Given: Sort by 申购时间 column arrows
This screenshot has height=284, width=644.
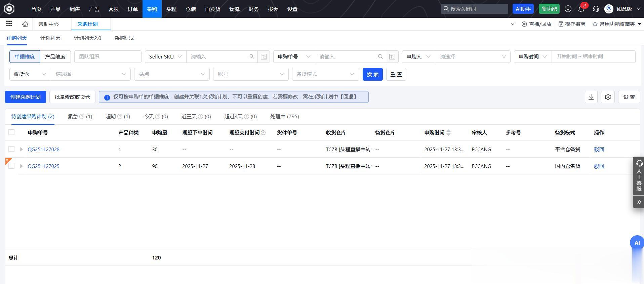Looking at the screenshot, I should click(448, 133).
